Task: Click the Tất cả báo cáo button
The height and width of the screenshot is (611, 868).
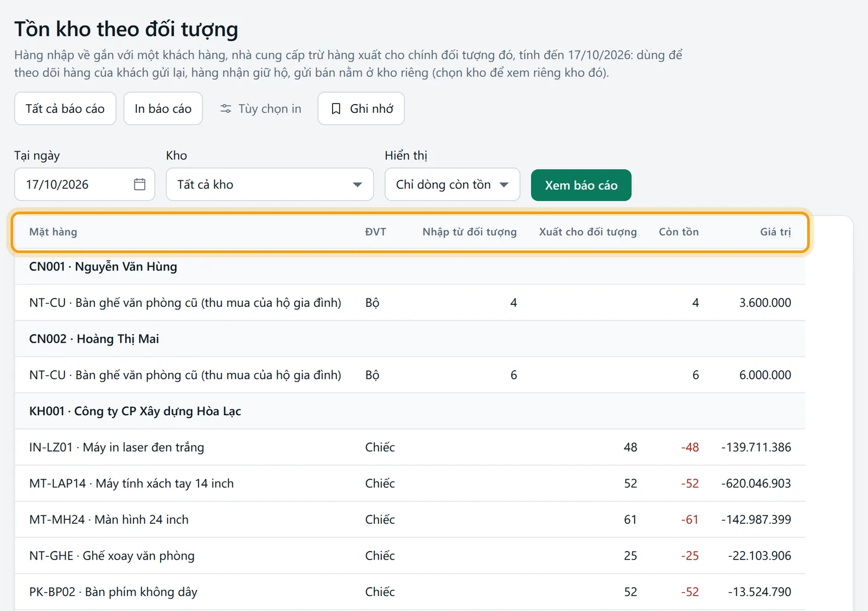Action: (x=65, y=108)
